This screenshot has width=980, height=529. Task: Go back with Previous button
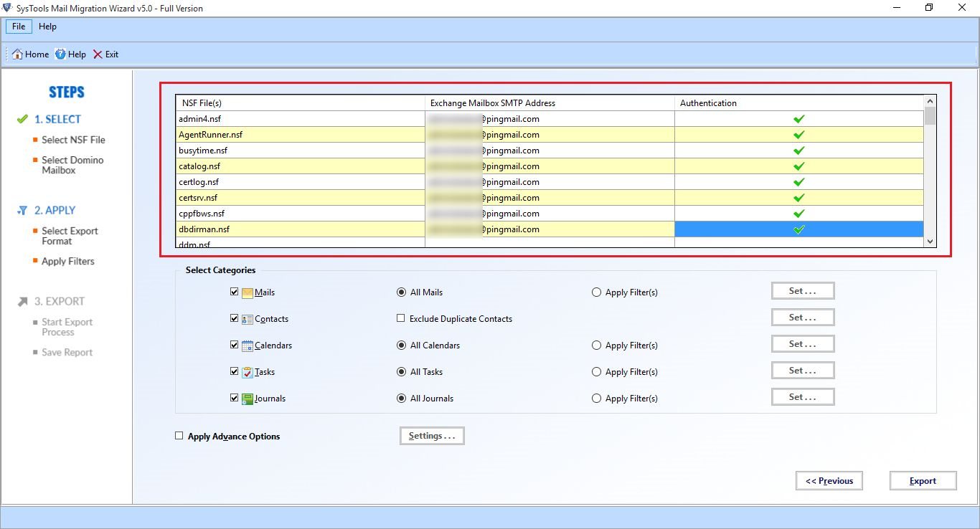pos(829,481)
